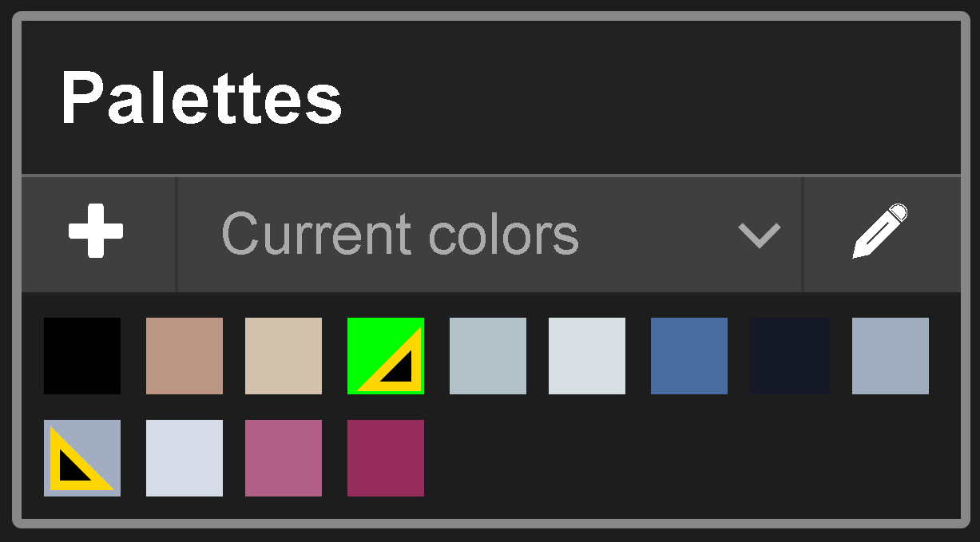Pick the grayish-blue swatch ending first row
Viewport: 980px width, 542px height.
click(x=891, y=356)
